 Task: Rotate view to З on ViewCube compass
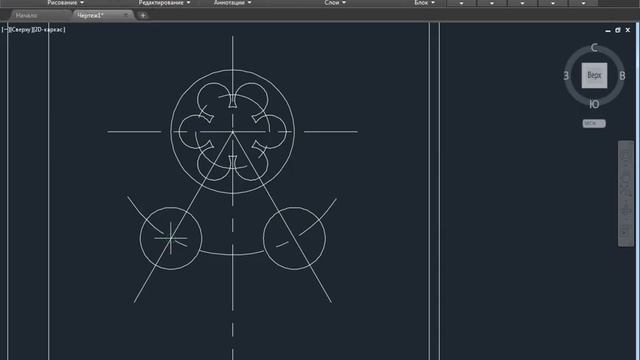click(x=566, y=76)
